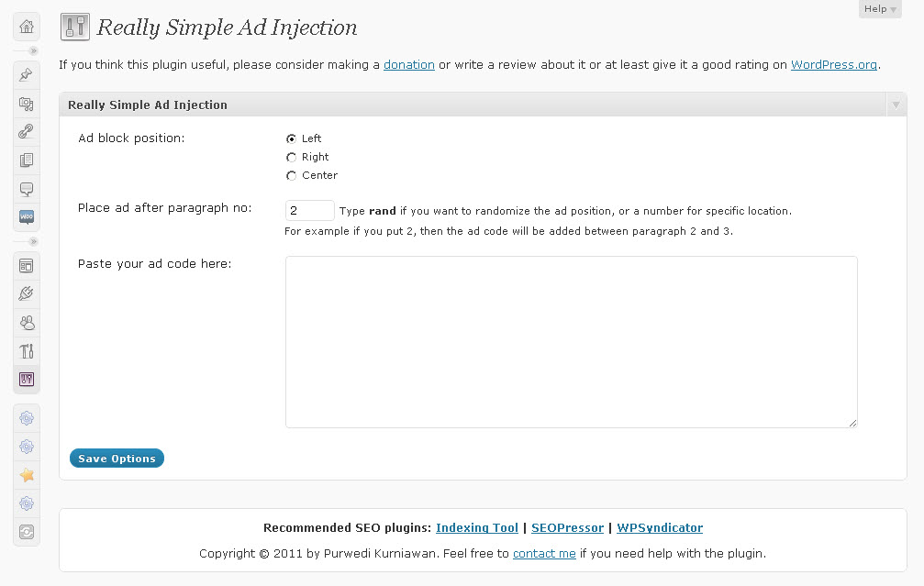Open the Woo menu icon

click(x=27, y=218)
